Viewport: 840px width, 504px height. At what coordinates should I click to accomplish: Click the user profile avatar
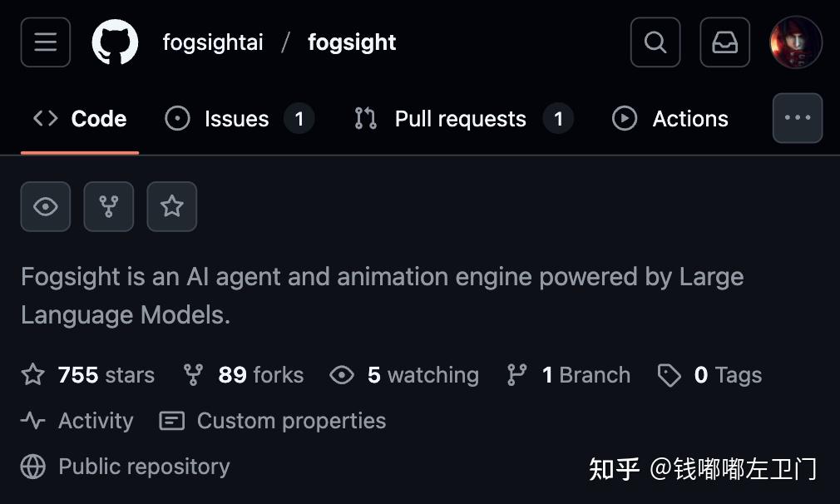click(796, 42)
